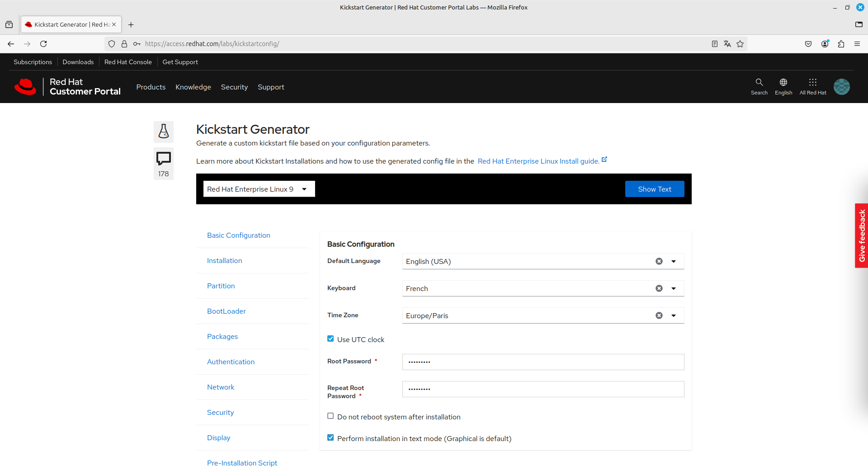This screenshot has width=868, height=470.
Task: Click the browser URL address bar
Action: (425, 44)
